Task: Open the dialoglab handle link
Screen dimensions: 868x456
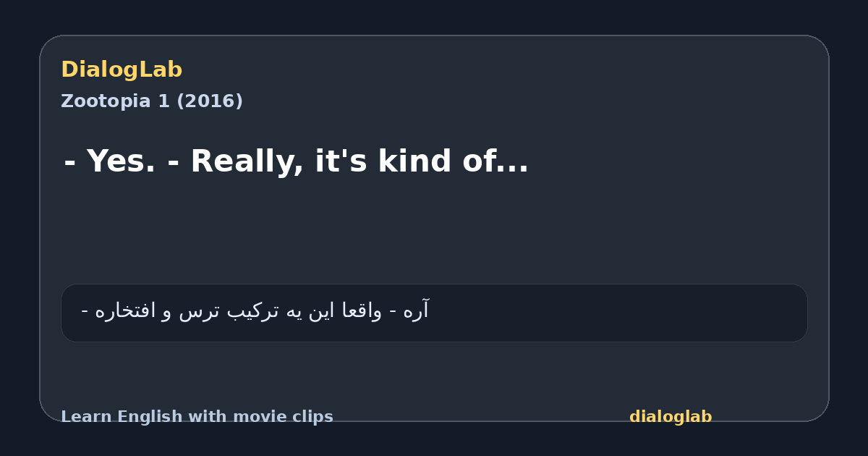Action: pos(671,417)
